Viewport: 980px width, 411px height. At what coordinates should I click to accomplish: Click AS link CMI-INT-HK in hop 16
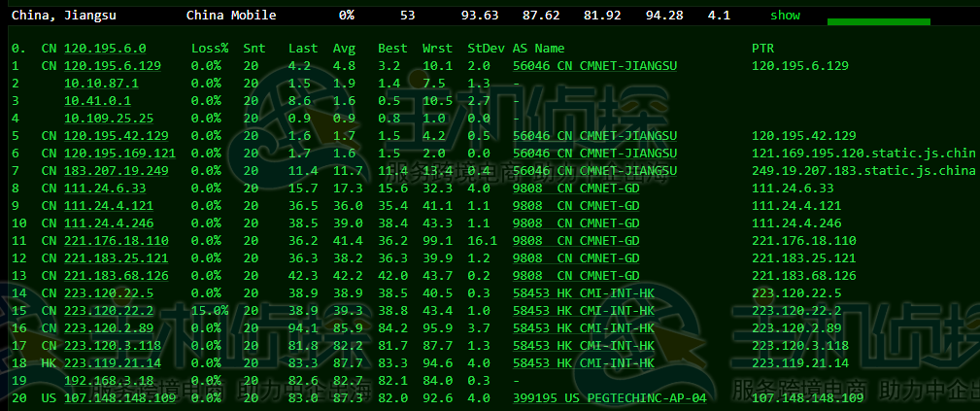pos(584,328)
